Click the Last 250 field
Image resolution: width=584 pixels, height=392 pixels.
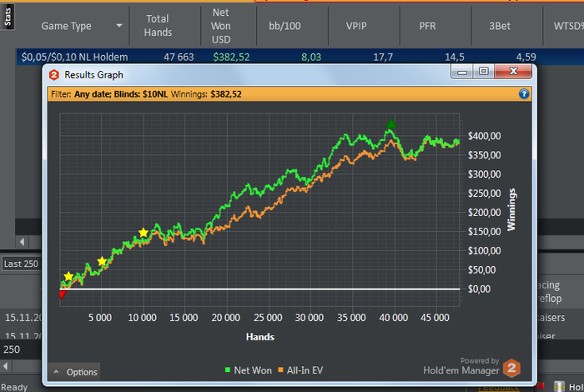(21, 264)
